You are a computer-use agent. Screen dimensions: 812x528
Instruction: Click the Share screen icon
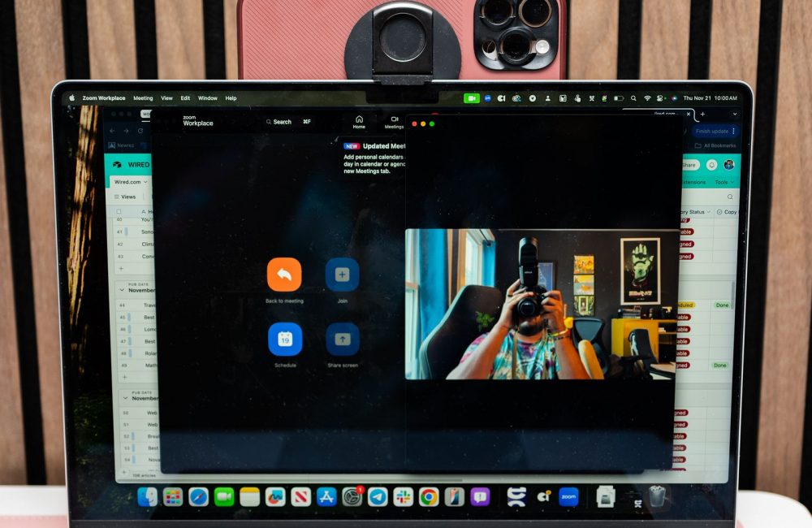pos(342,339)
